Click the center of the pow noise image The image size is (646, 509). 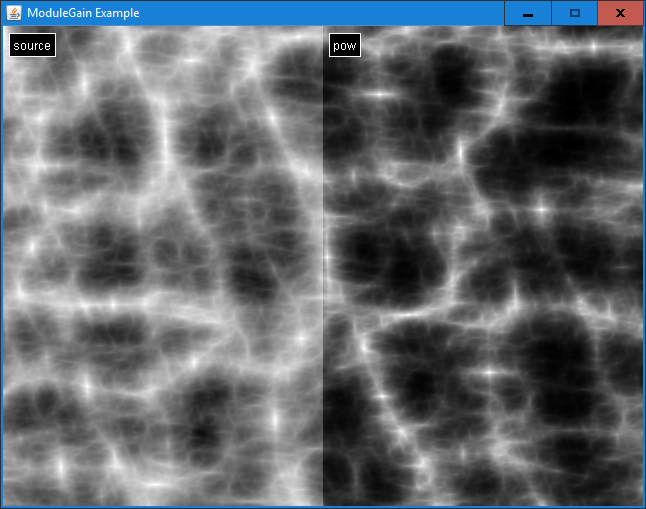click(x=483, y=265)
